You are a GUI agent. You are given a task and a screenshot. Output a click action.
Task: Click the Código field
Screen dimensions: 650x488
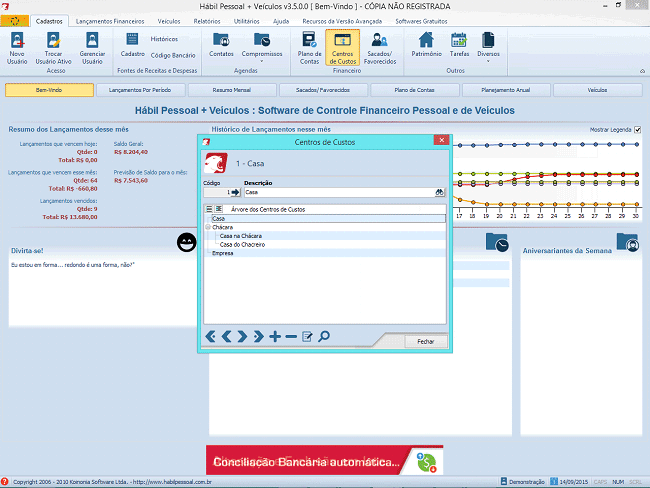pos(217,192)
